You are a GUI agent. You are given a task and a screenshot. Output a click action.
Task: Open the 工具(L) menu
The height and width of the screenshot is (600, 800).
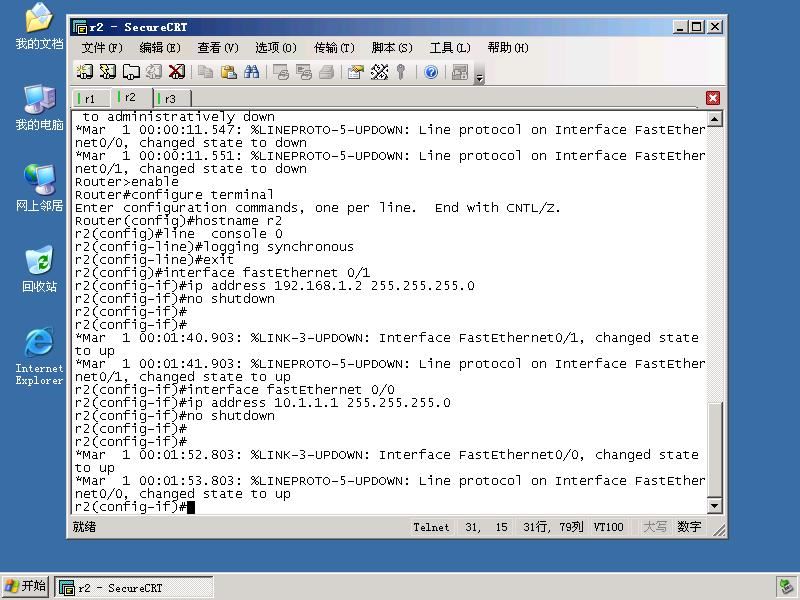pos(449,48)
